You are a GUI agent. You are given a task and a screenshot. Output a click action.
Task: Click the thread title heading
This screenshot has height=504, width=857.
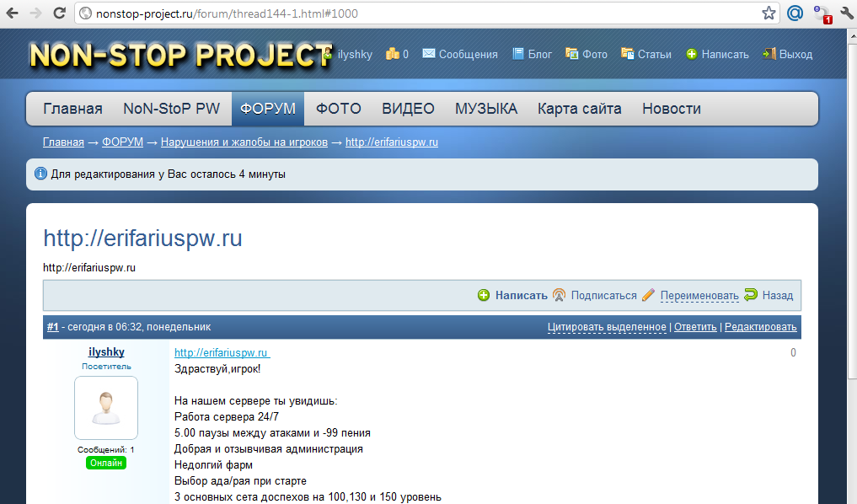(x=142, y=238)
